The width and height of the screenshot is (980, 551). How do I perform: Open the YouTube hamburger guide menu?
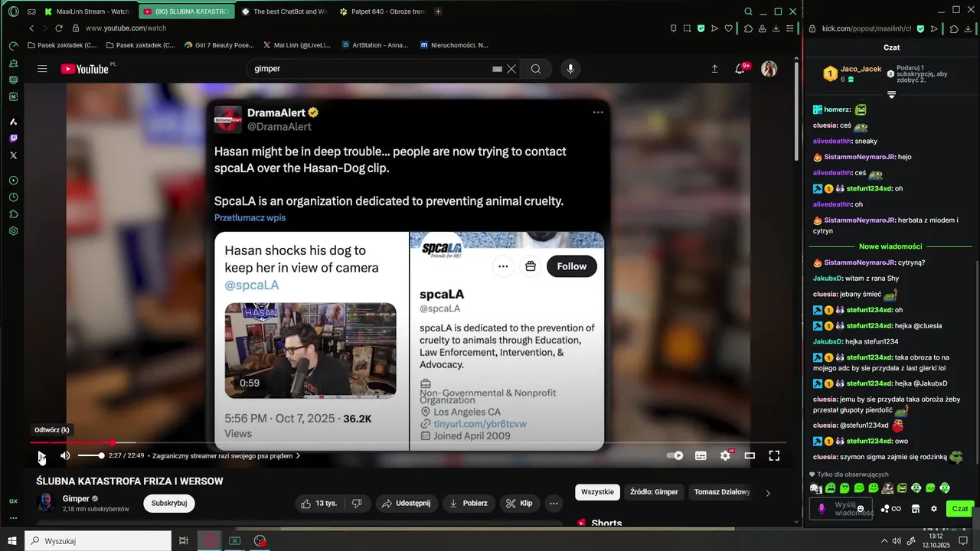point(42,69)
